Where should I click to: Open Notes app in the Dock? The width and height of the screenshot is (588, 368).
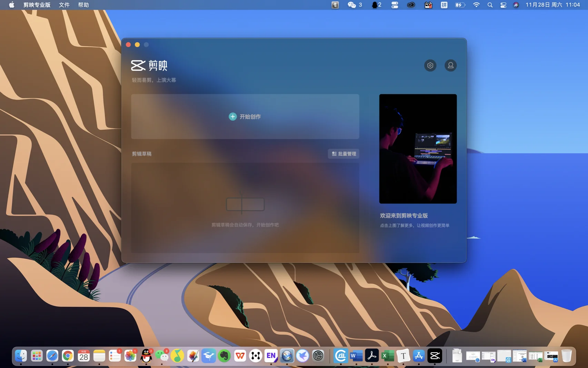(x=99, y=356)
